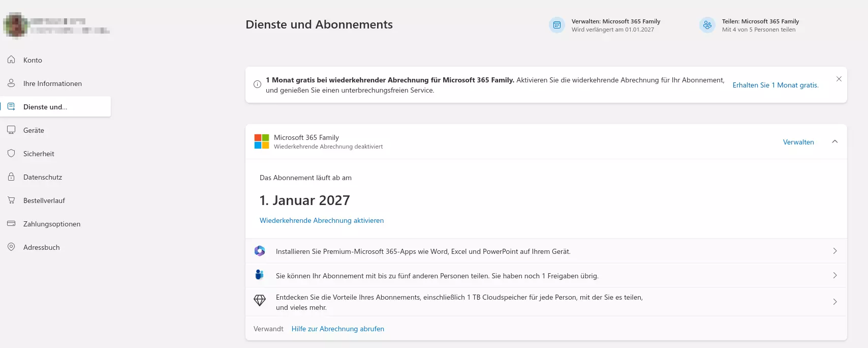The width and height of the screenshot is (868, 348).
Task: Open Verwalten: Microsoft 365 Family shortcut
Action: [x=605, y=25]
